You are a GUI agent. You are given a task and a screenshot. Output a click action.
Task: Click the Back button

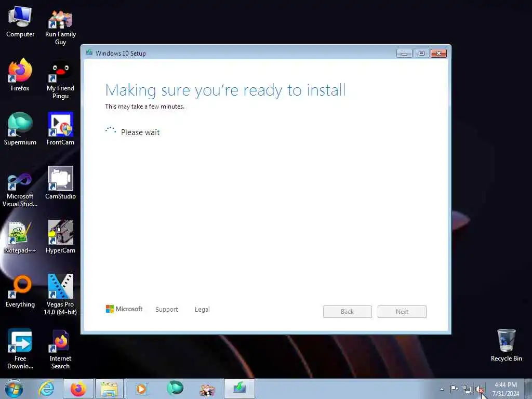coord(348,312)
